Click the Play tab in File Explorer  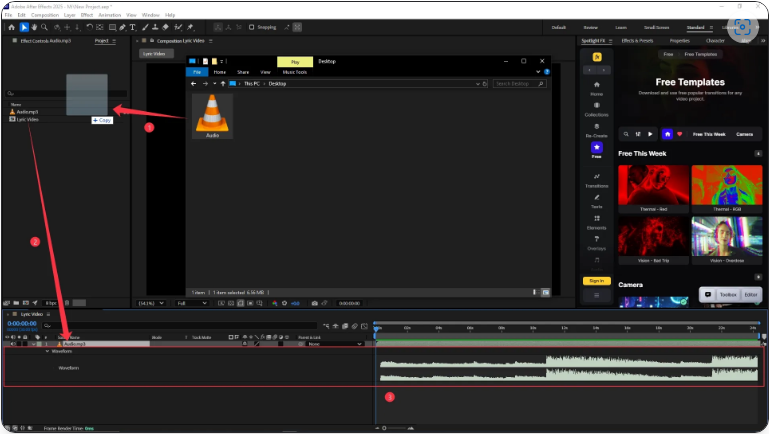coord(295,62)
